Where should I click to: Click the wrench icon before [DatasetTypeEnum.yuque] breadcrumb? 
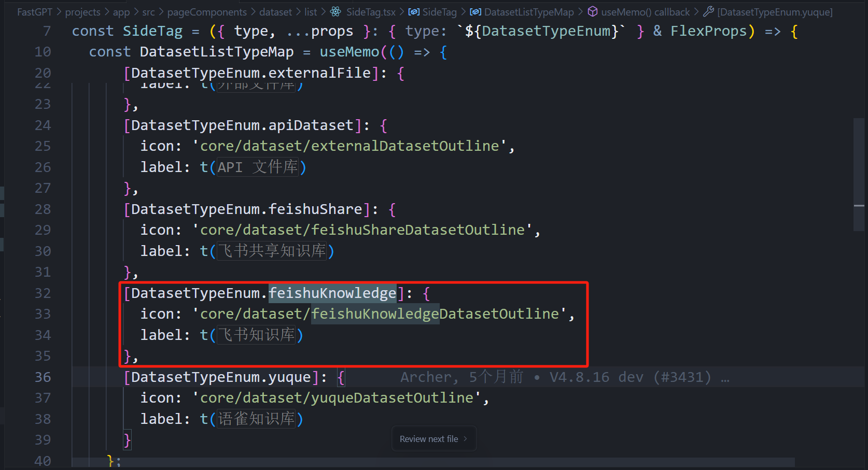click(708, 11)
